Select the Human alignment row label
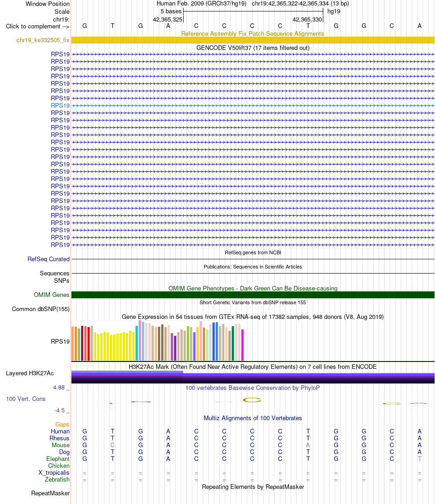The image size is (435, 504). [60, 431]
